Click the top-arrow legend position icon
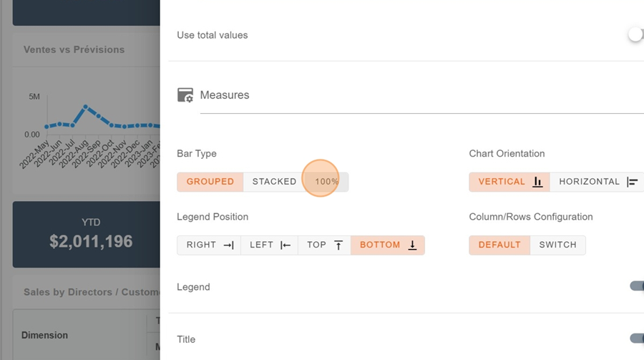 click(338, 245)
